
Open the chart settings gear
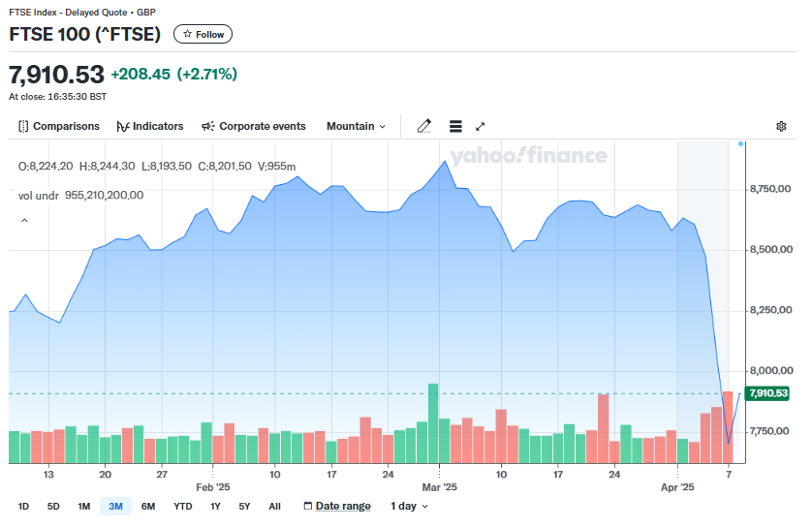781,126
